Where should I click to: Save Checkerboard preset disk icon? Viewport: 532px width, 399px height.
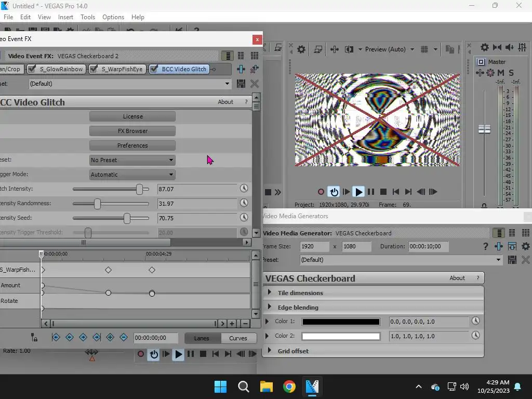(512, 260)
